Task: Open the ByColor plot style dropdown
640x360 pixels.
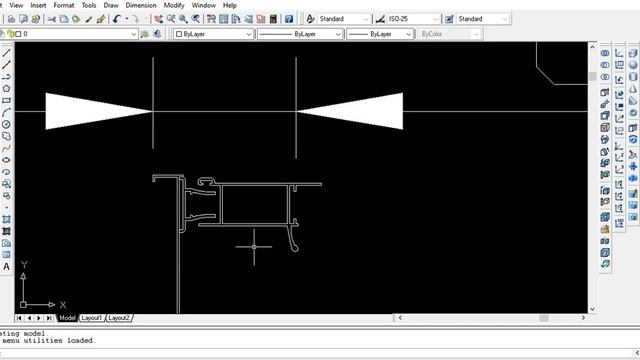Action: click(x=476, y=34)
